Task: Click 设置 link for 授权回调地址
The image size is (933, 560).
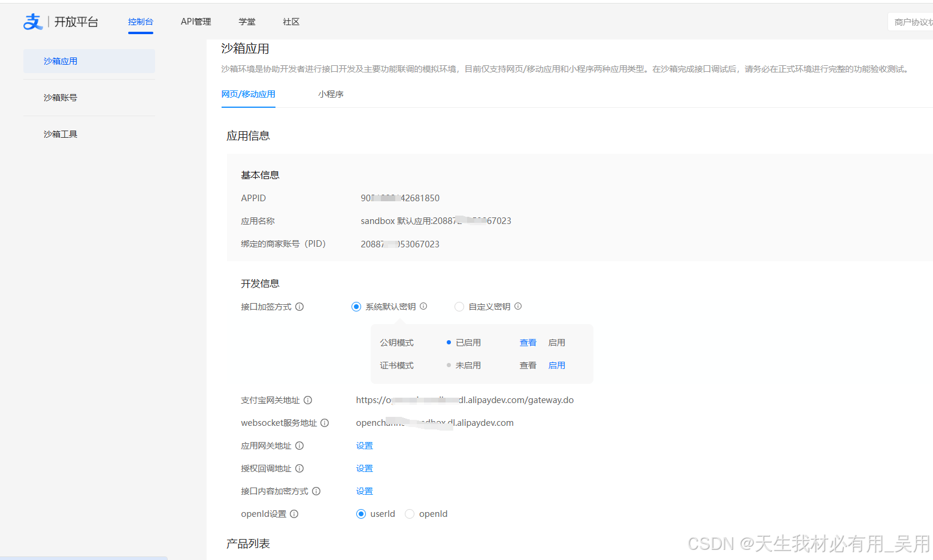Action: point(365,468)
